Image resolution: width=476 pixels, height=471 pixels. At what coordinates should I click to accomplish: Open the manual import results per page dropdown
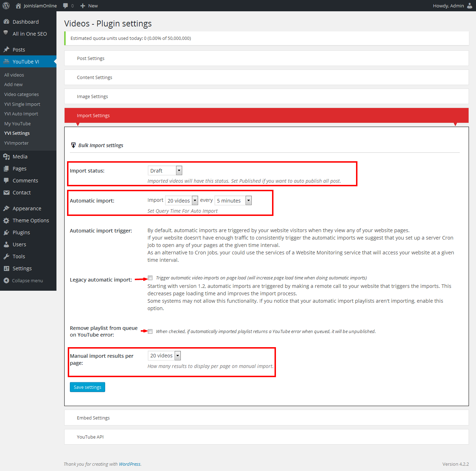[164, 356]
